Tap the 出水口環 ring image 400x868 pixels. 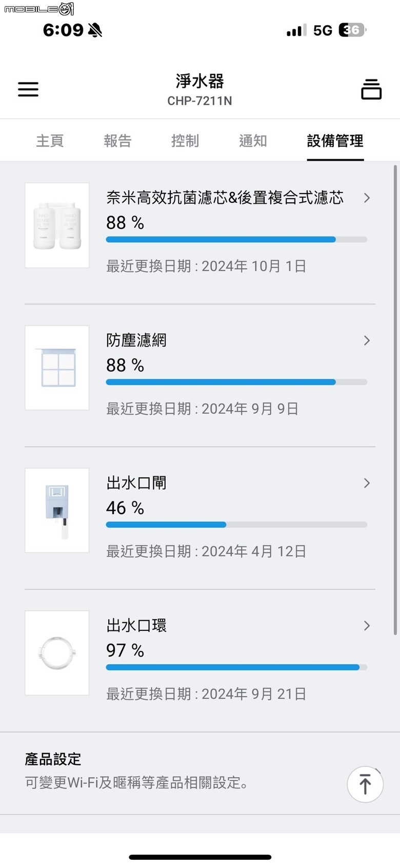point(57,653)
